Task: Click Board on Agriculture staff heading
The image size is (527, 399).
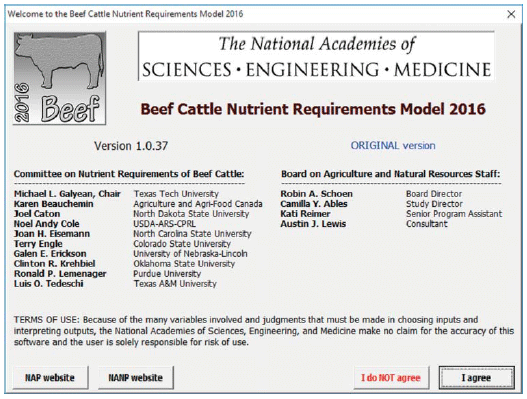Action: pos(391,174)
